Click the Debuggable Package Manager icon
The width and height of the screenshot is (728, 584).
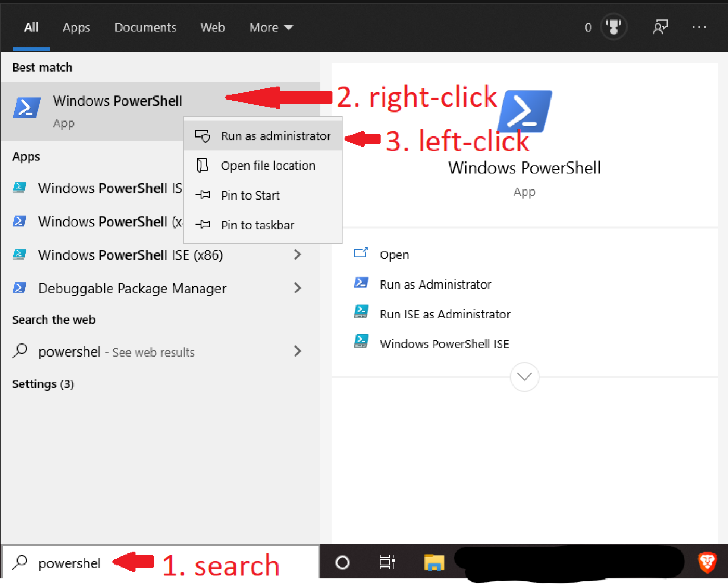coord(19,288)
